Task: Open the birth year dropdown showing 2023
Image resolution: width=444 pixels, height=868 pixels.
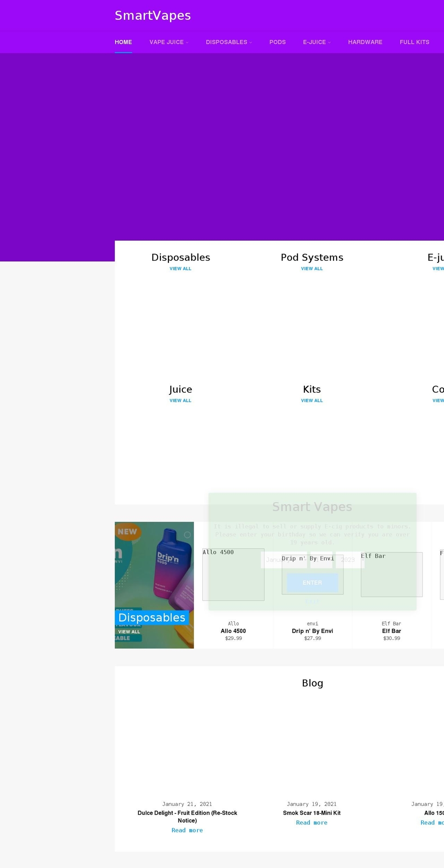Action: [x=350, y=560]
